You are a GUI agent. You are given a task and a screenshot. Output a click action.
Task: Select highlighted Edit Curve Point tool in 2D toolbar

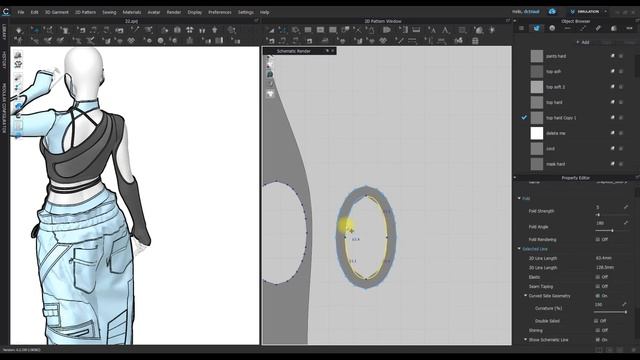[283, 30]
